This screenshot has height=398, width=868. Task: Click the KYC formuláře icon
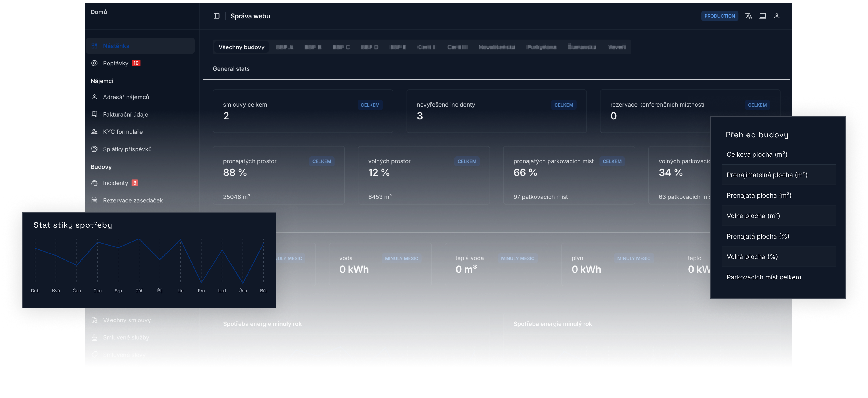coord(94,131)
